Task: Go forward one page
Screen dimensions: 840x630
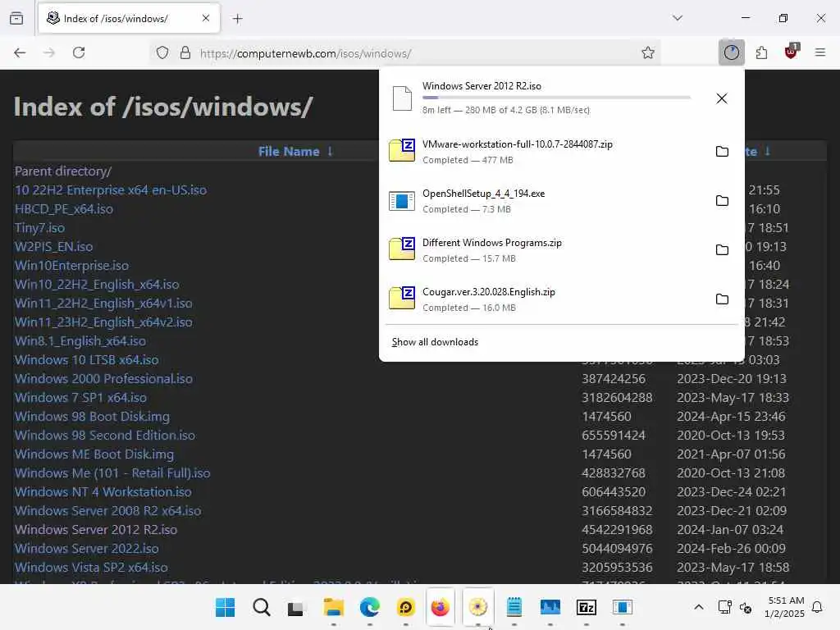Action: pyautogui.click(x=49, y=52)
